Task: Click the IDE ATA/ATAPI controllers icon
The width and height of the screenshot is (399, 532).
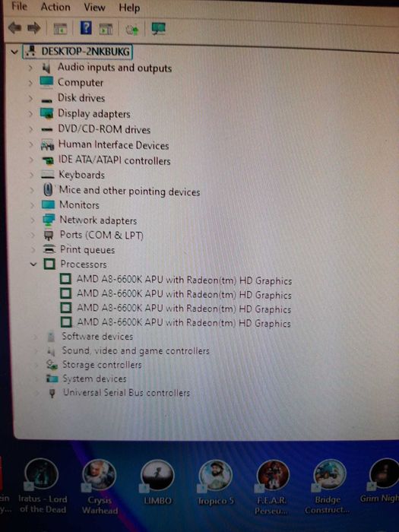Action: point(48,160)
